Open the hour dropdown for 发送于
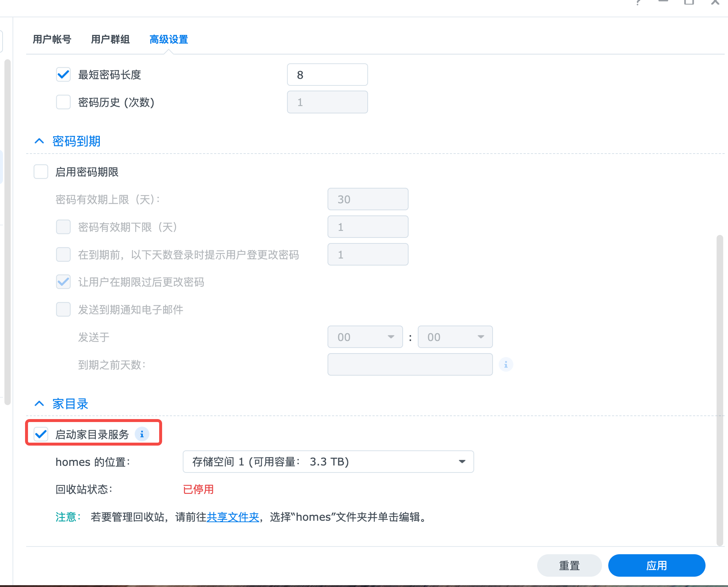The width and height of the screenshot is (728, 587). pos(365,337)
